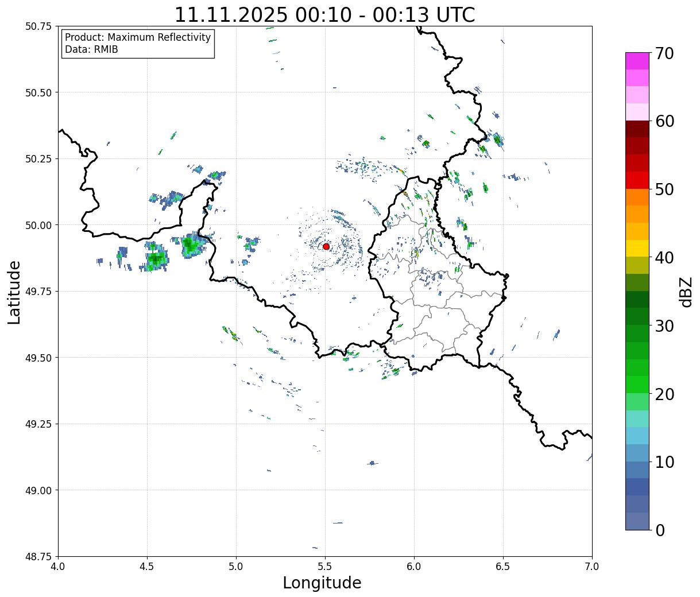Image resolution: width=700 pixels, height=597 pixels.
Task: Click the bright green colorbar segment above 20
Action: [x=637, y=385]
